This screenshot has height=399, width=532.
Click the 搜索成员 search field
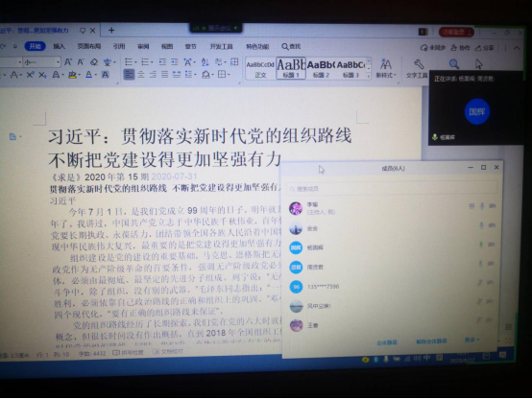pyautogui.click(x=392, y=189)
